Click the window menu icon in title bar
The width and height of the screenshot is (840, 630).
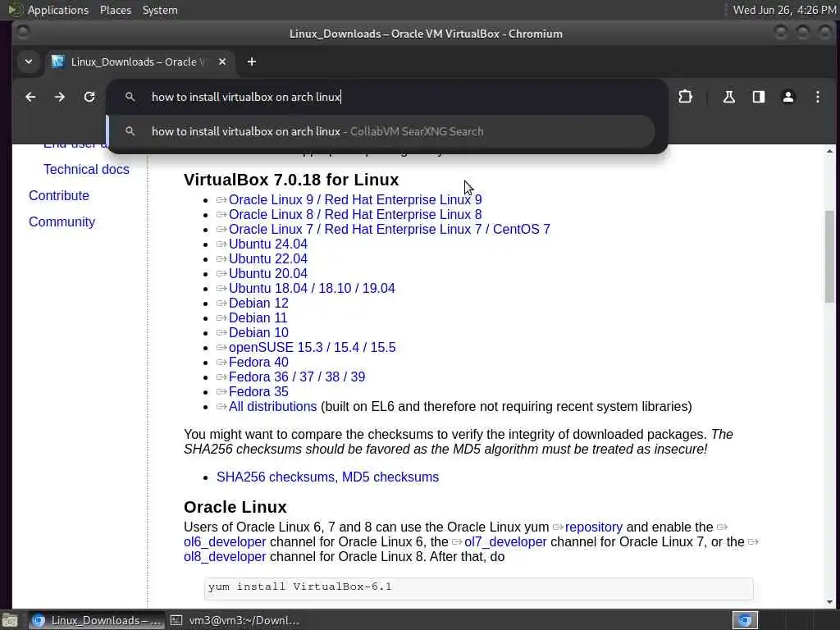(x=23, y=32)
